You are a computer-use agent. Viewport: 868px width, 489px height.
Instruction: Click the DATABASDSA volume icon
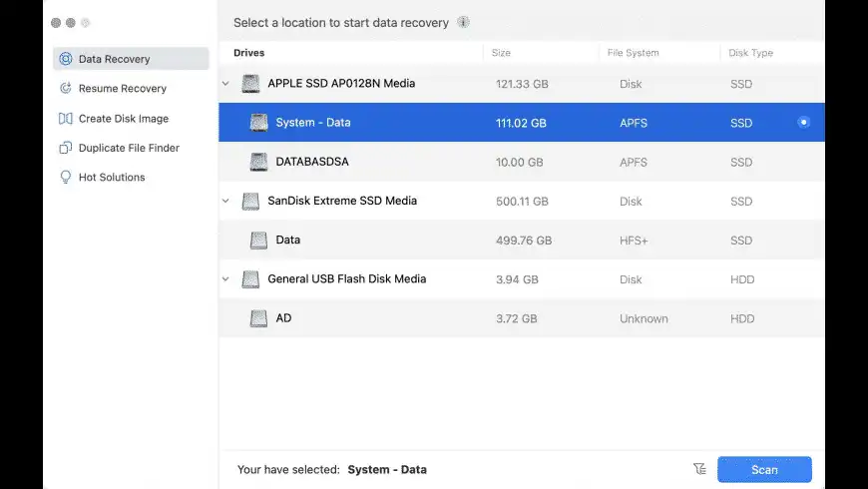tap(258, 162)
